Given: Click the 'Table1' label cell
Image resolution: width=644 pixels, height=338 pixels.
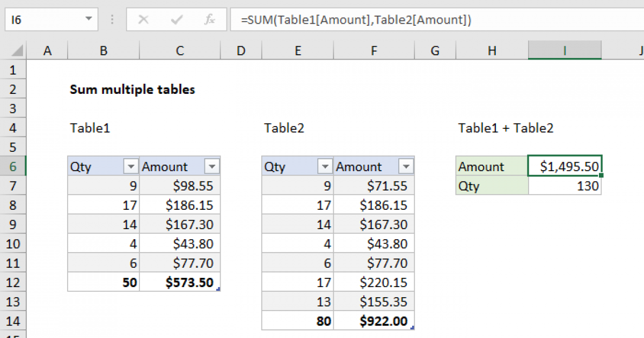Looking at the screenshot, I should coord(90,128).
